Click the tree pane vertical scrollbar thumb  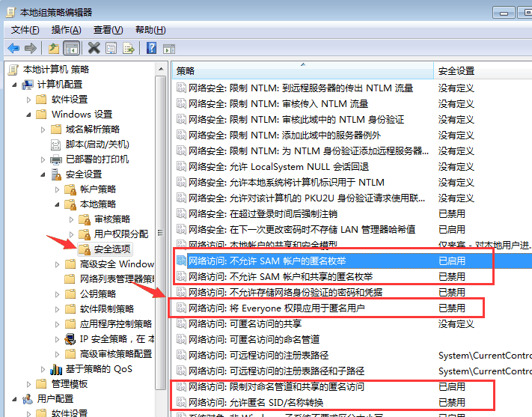click(x=161, y=233)
